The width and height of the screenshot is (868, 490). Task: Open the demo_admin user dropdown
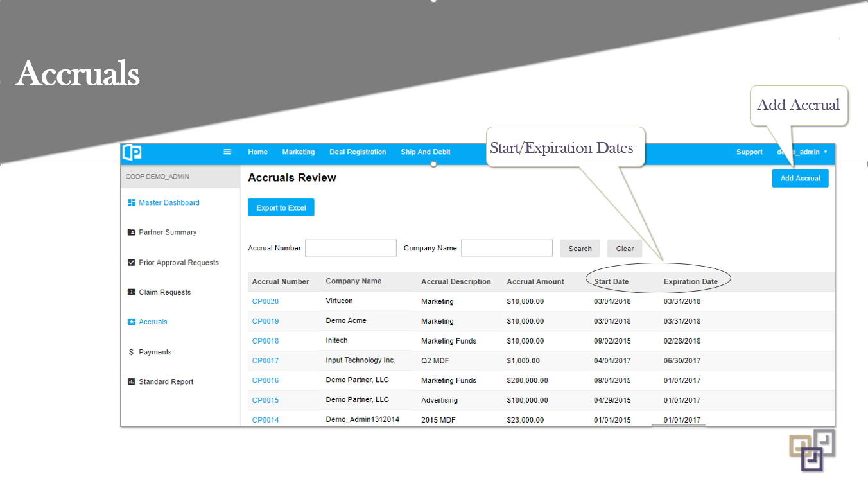(x=801, y=152)
